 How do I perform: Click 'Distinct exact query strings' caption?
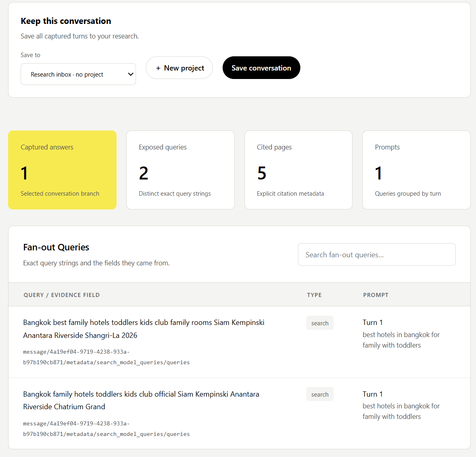coord(174,194)
